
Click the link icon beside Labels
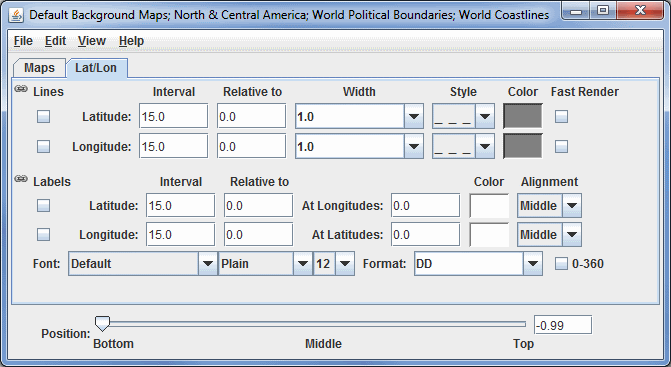point(21,178)
